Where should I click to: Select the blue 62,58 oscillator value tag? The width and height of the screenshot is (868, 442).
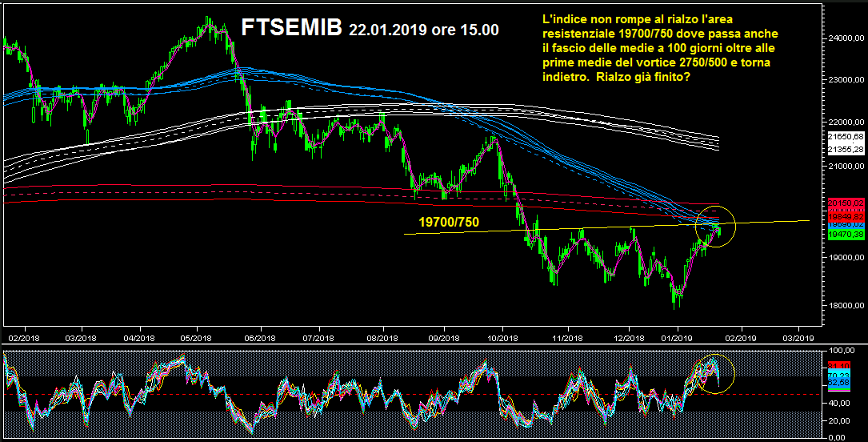click(838, 383)
